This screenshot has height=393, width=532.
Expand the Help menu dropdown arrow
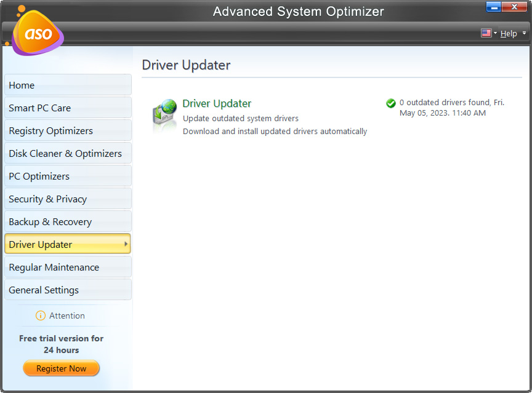pos(524,33)
